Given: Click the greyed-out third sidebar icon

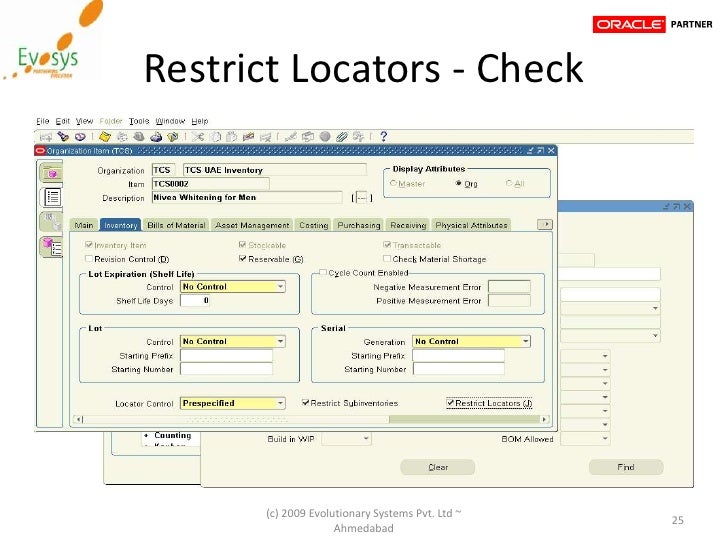Looking at the screenshot, I should [51, 221].
